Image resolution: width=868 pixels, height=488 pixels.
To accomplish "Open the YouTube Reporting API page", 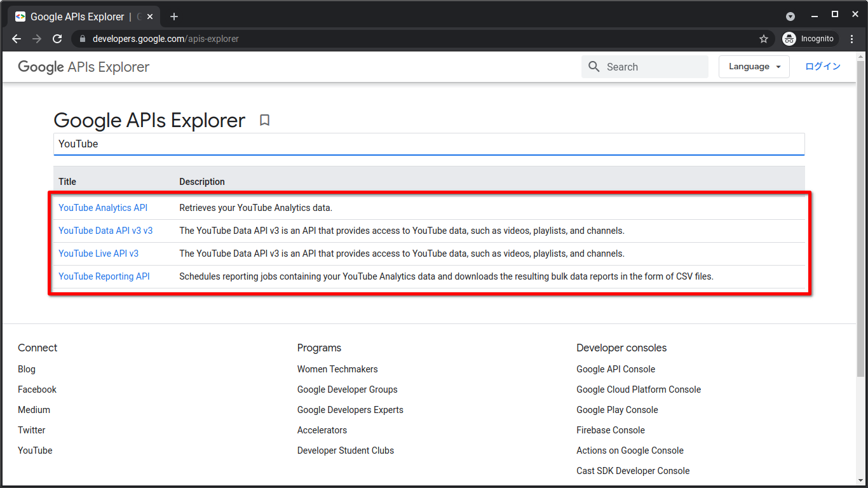I will 104,276.
